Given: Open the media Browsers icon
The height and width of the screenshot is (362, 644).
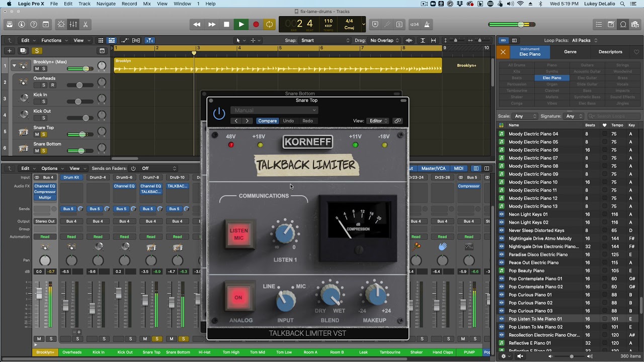Looking at the screenshot, I should point(635,24).
